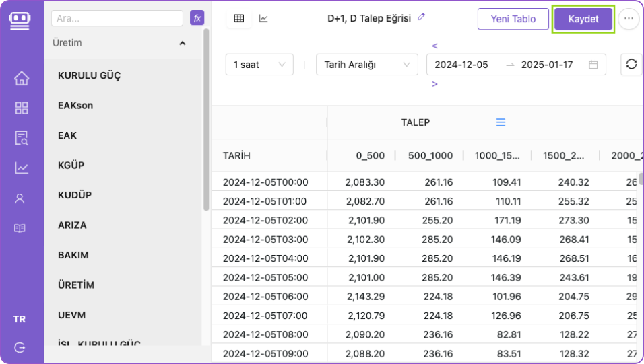Screen dimensions: 644x364
Task: Open the line chart sidebar icon
Action: [22, 168]
